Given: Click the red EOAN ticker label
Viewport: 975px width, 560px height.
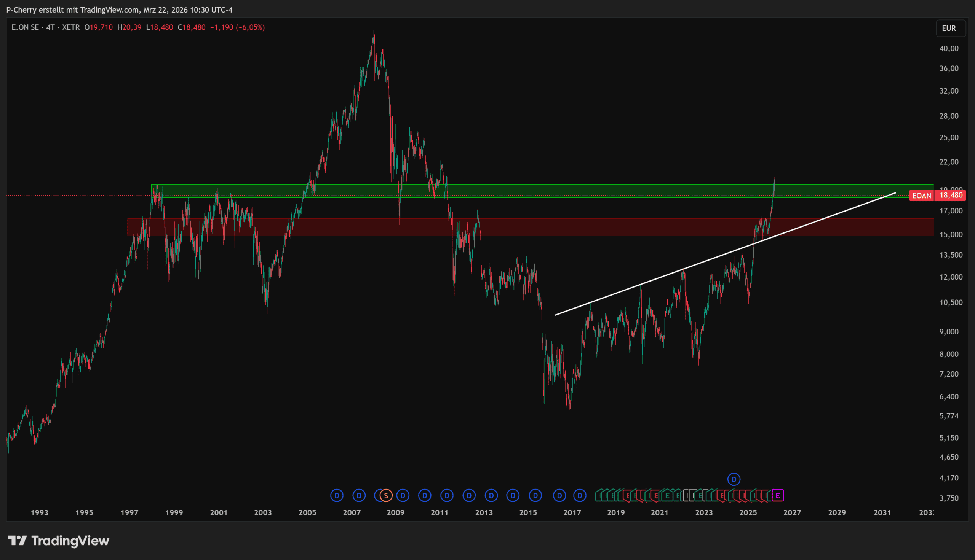Looking at the screenshot, I should [922, 196].
